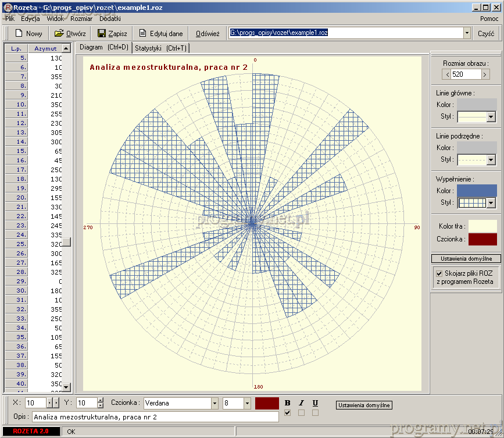Screen dimensions: 504x438
Task: Decrease image size with the left arrow
Action: point(447,74)
